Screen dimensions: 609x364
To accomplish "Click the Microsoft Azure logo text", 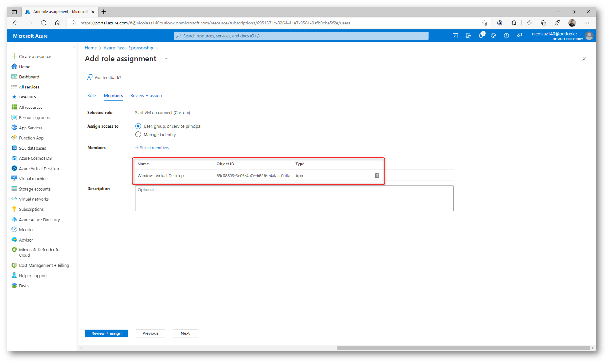I will pos(31,36).
